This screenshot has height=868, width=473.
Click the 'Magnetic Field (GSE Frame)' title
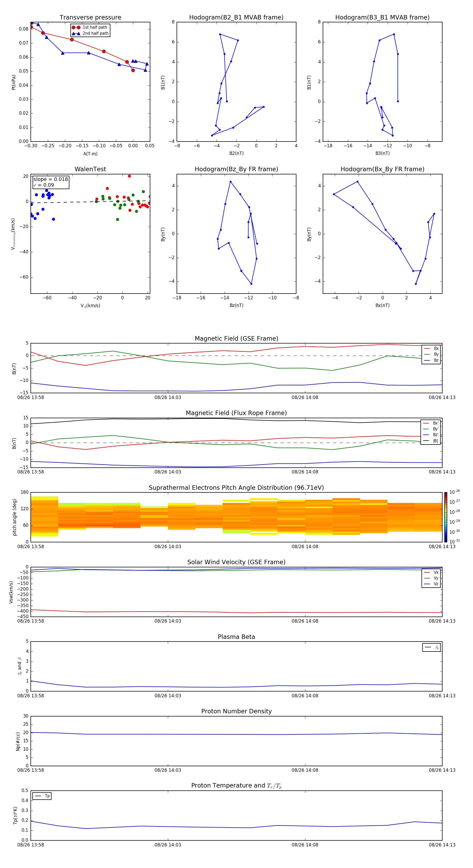(x=236, y=339)
